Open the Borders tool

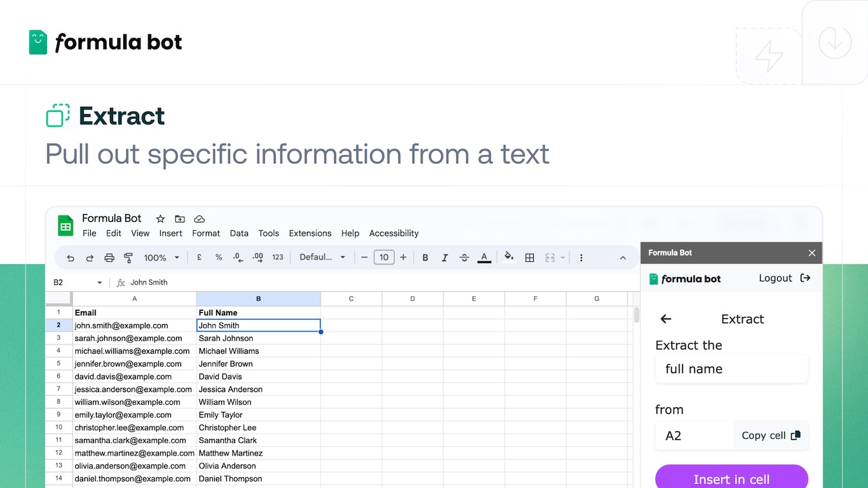click(x=529, y=257)
